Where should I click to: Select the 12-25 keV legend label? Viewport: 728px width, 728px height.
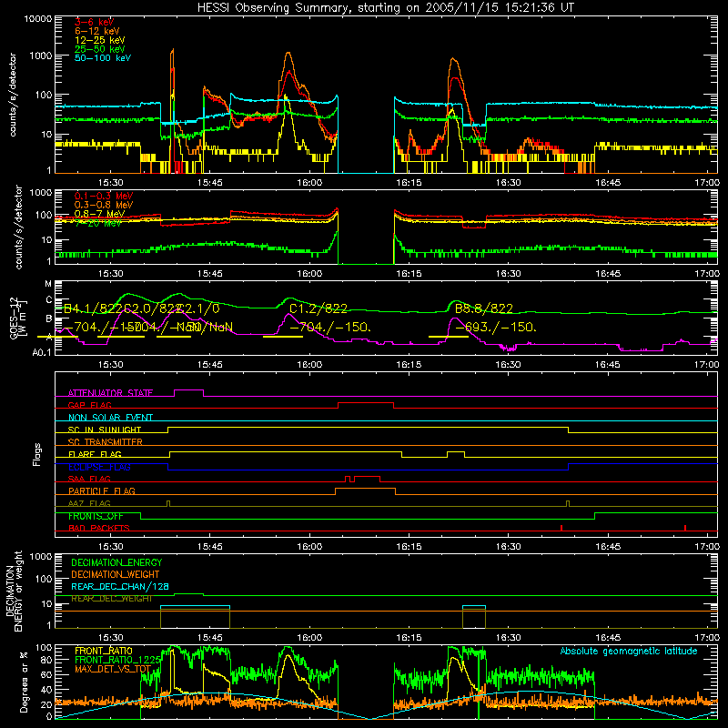coord(100,40)
